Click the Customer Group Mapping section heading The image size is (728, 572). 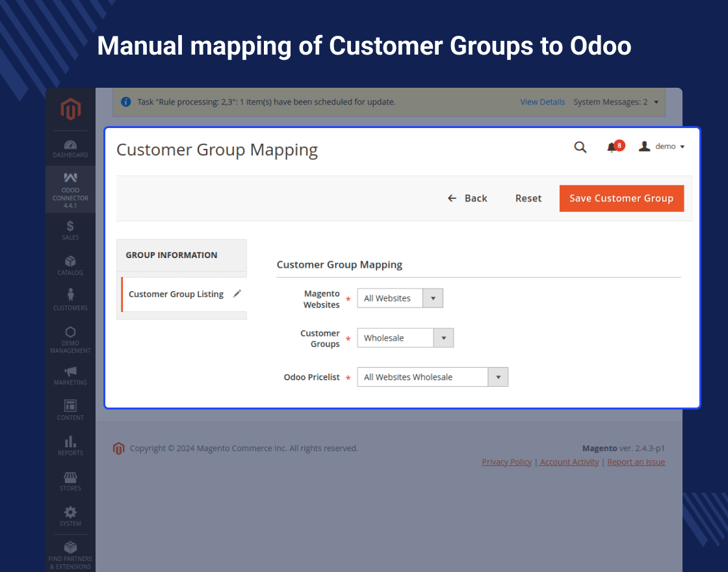(339, 265)
